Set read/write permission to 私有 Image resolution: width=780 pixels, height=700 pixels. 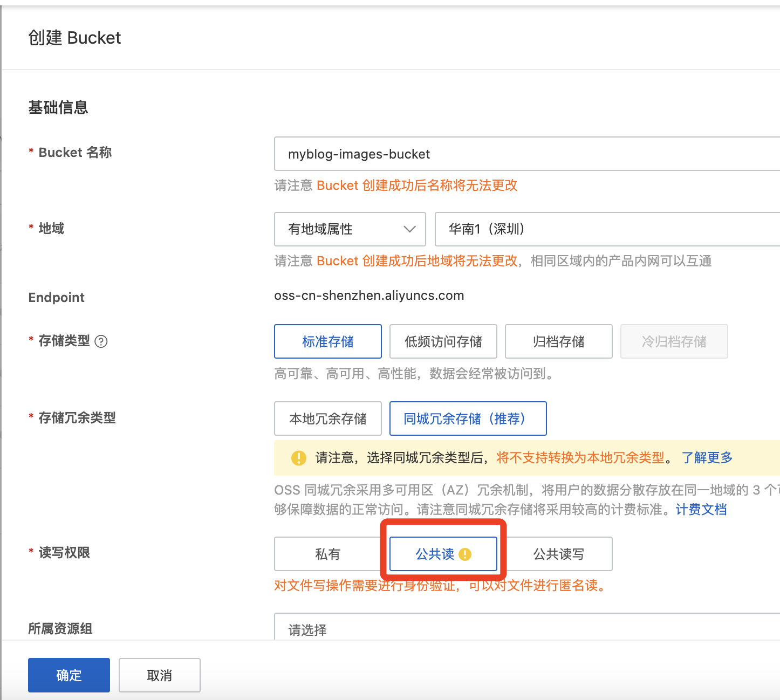(x=328, y=554)
